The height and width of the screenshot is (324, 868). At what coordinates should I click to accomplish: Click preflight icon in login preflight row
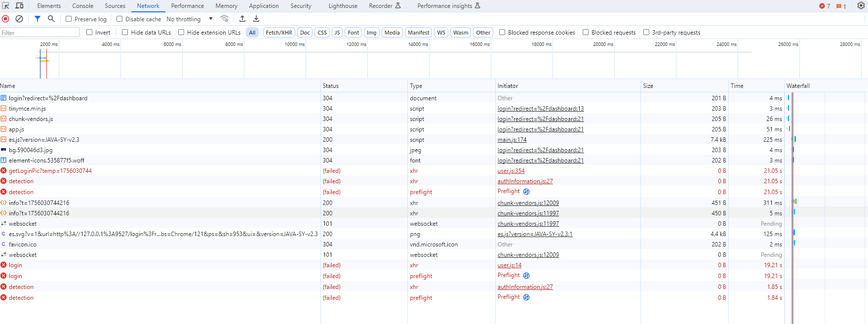pyautogui.click(x=526, y=276)
